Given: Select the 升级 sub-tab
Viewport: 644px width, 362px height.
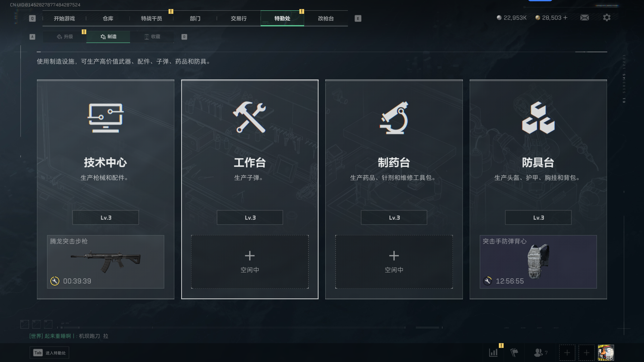Looking at the screenshot, I should tap(65, 37).
